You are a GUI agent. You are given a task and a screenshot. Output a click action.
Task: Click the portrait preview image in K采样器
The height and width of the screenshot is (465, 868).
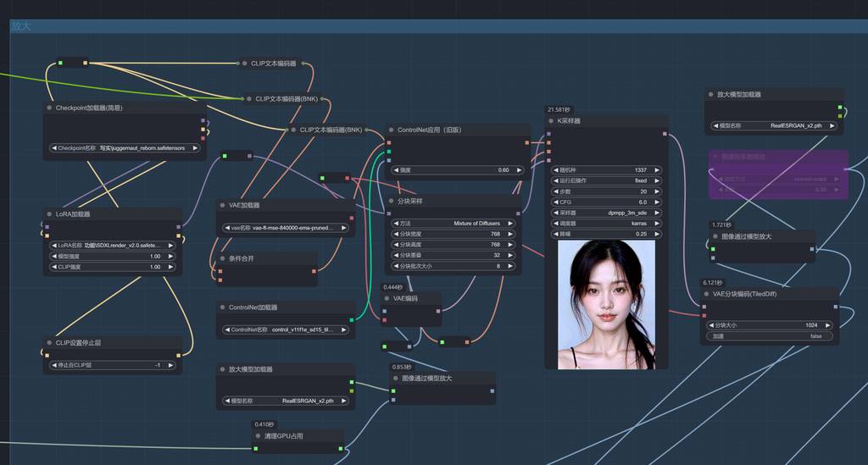point(605,304)
